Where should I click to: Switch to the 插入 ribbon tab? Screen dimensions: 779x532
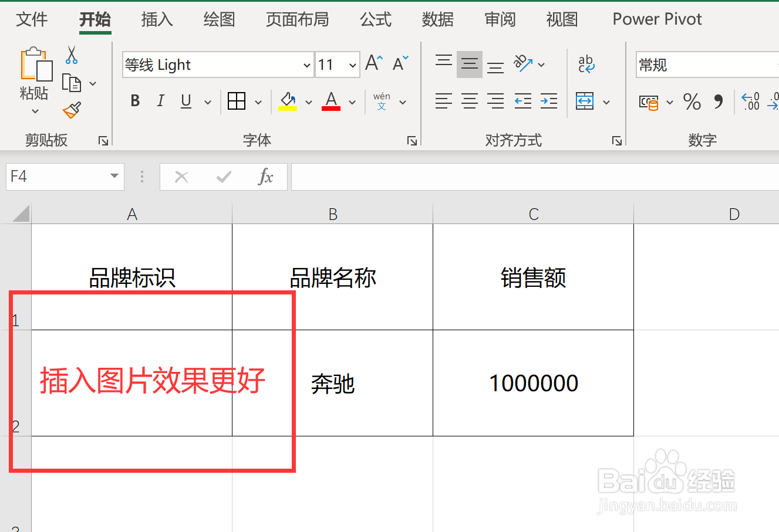click(x=156, y=19)
